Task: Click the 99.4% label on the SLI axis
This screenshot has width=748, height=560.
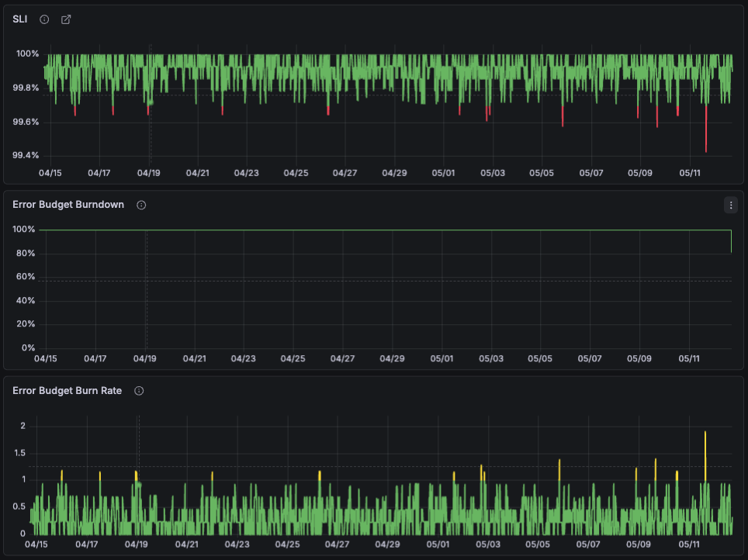Action: (26, 155)
